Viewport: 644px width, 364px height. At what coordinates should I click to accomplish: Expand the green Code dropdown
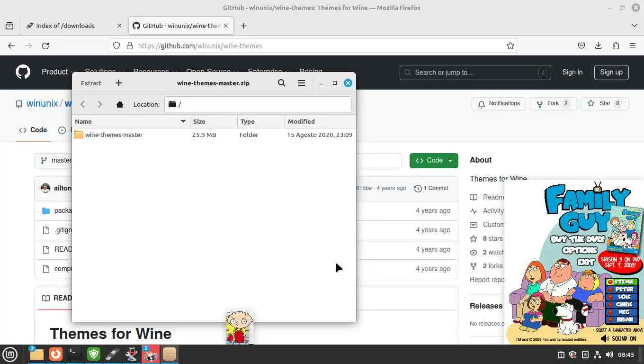434,161
